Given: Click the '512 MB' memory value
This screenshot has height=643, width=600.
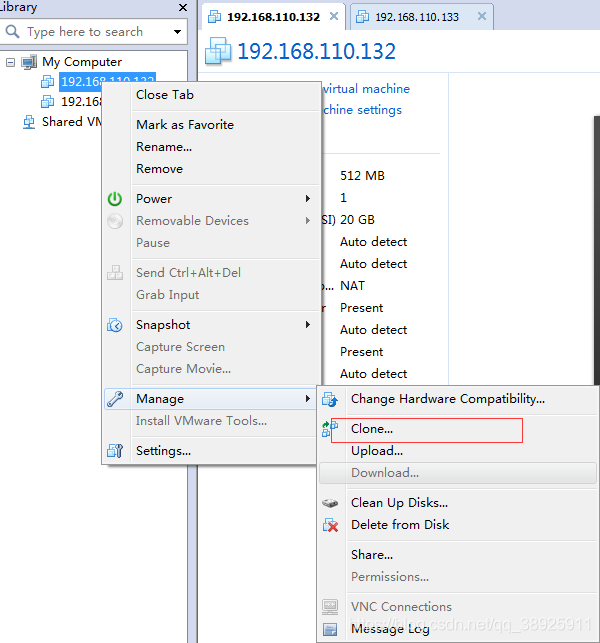Looking at the screenshot, I should 362,176.
